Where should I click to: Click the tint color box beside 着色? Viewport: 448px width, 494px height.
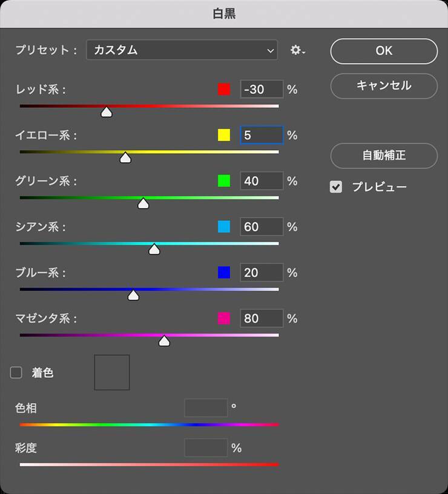(x=112, y=372)
